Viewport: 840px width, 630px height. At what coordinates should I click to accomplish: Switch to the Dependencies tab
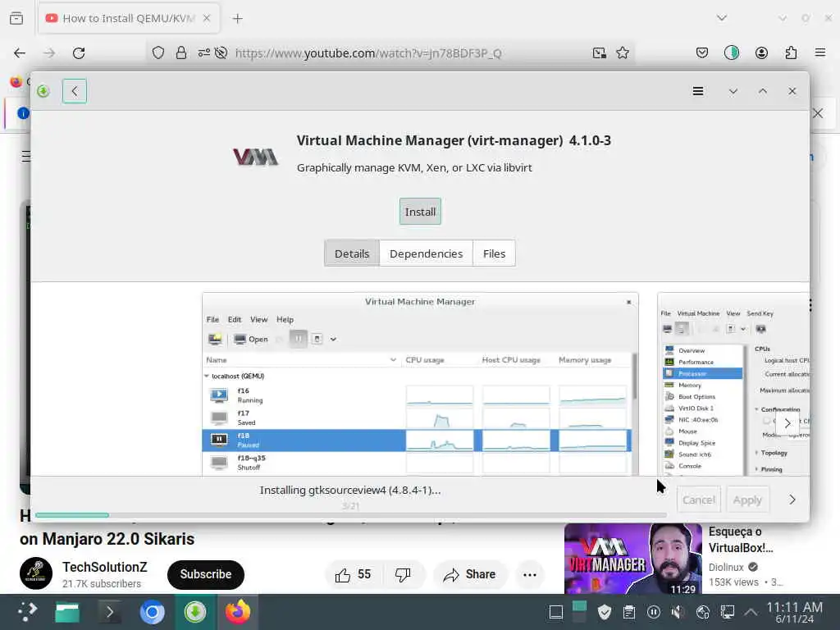(x=426, y=253)
